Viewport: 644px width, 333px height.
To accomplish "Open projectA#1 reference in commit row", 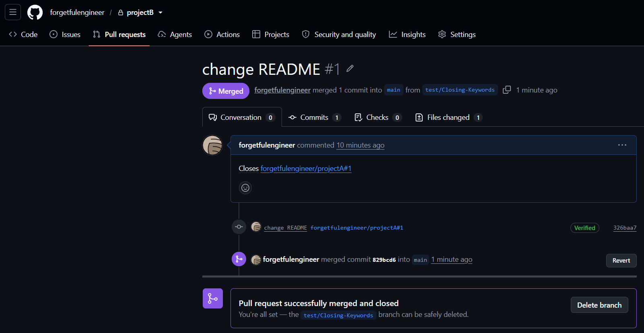I will pyautogui.click(x=357, y=228).
